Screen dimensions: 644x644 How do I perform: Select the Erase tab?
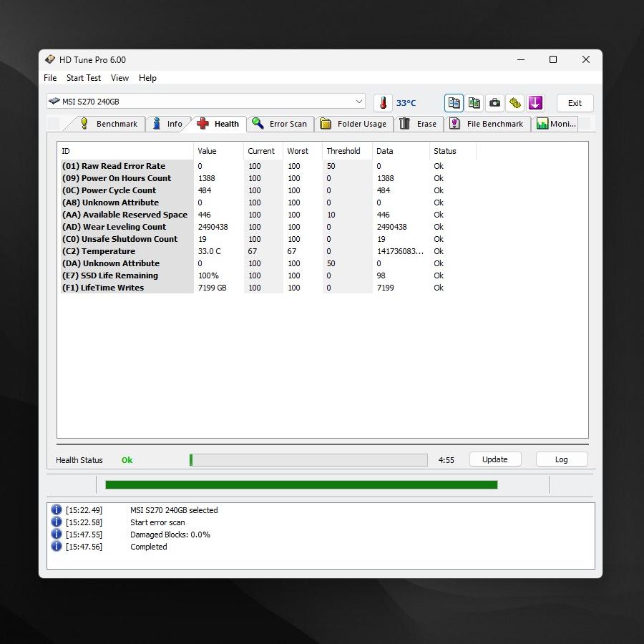419,124
